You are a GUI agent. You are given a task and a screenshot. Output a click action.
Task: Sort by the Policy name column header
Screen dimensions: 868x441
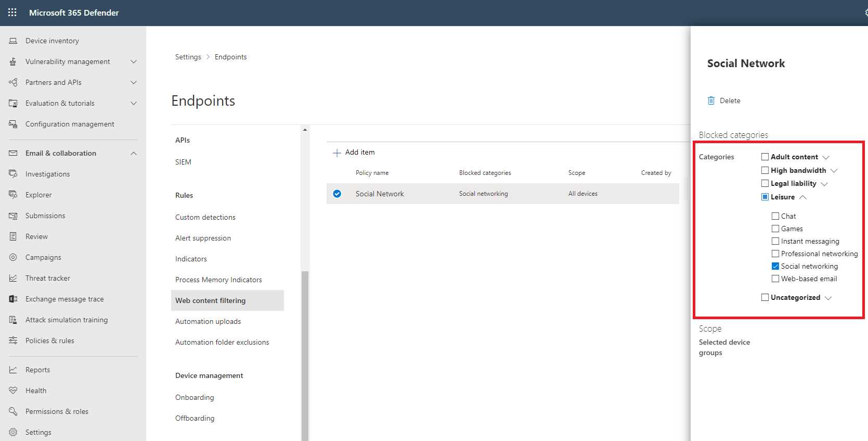click(x=372, y=173)
